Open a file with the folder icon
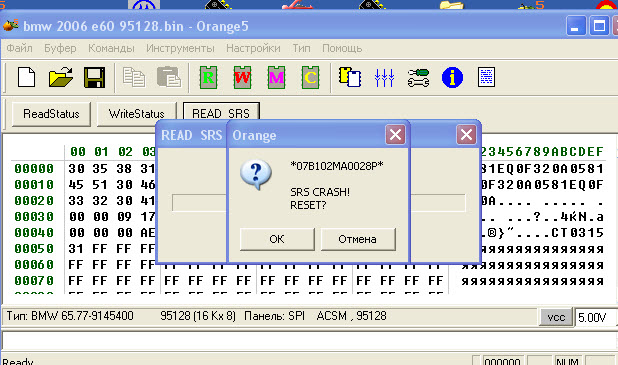Viewport: 618px width, 365px height. 60,77
